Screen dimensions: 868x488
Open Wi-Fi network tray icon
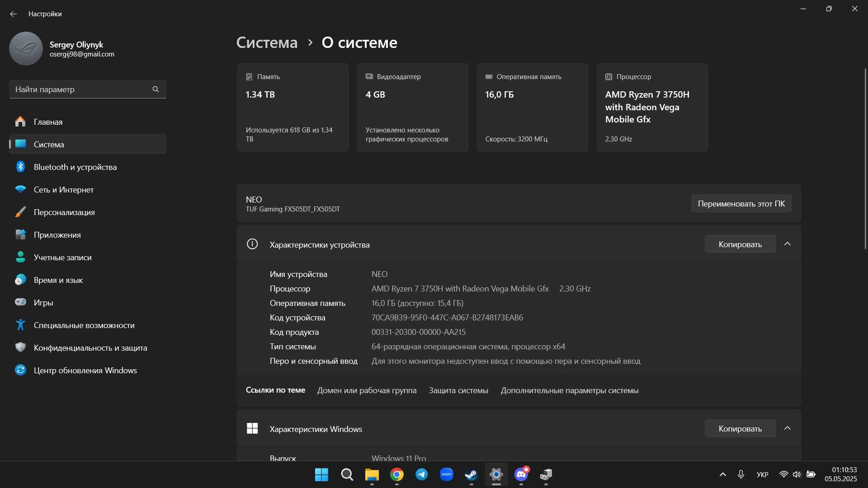[783, 474]
